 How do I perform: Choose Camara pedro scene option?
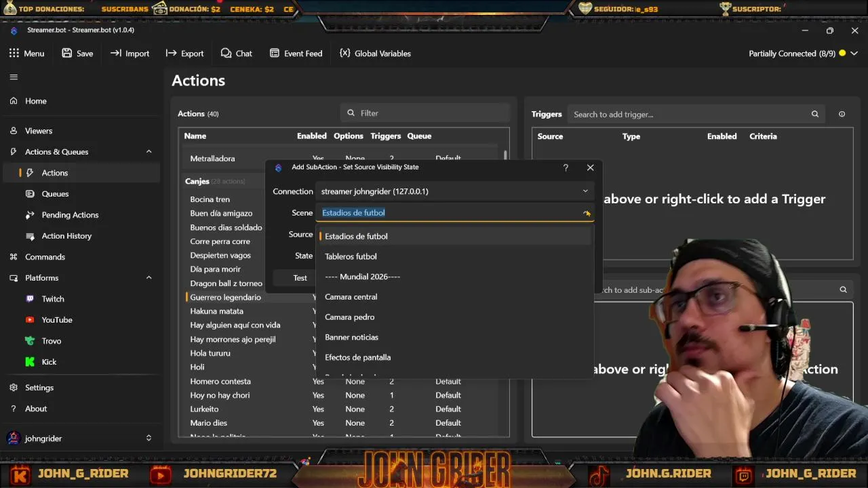[454, 317]
